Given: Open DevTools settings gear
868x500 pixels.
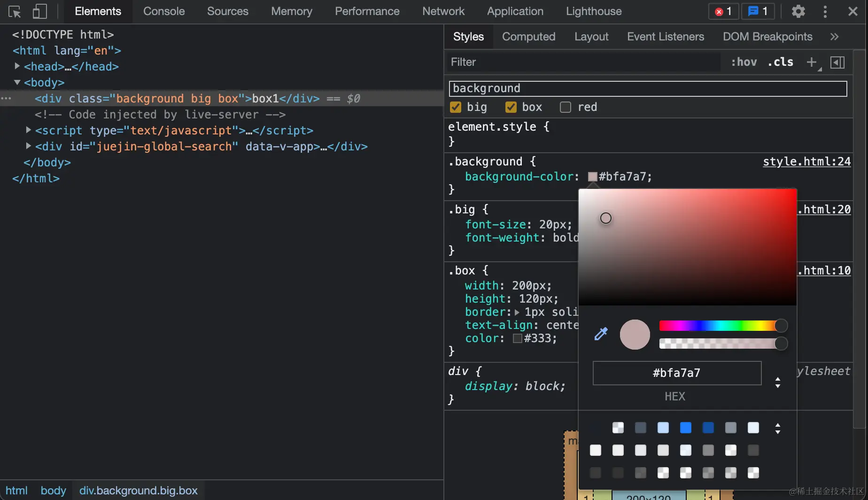Looking at the screenshot, I should pyautogui.click(x=798, y=11).
